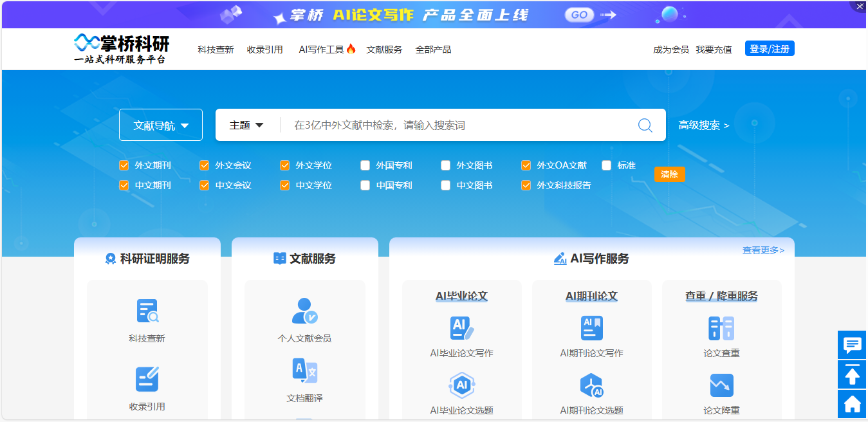The height and width of the screenshot is (422, 868).
Task: Select the 个人文献会员 icon
Action: (x=304, y=311)
